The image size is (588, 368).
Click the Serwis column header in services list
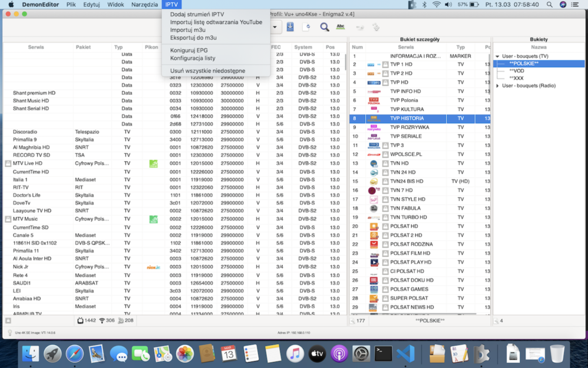[36, 47]
